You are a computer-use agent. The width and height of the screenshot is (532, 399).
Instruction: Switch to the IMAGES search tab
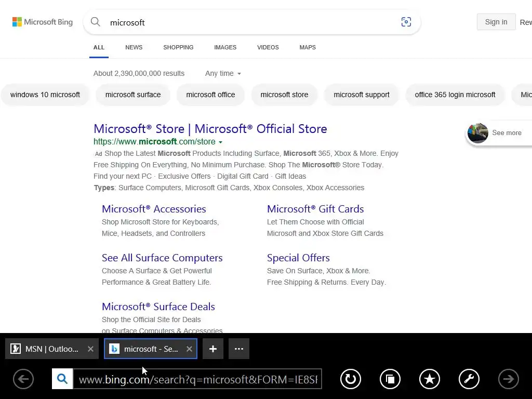click(225, 47)
